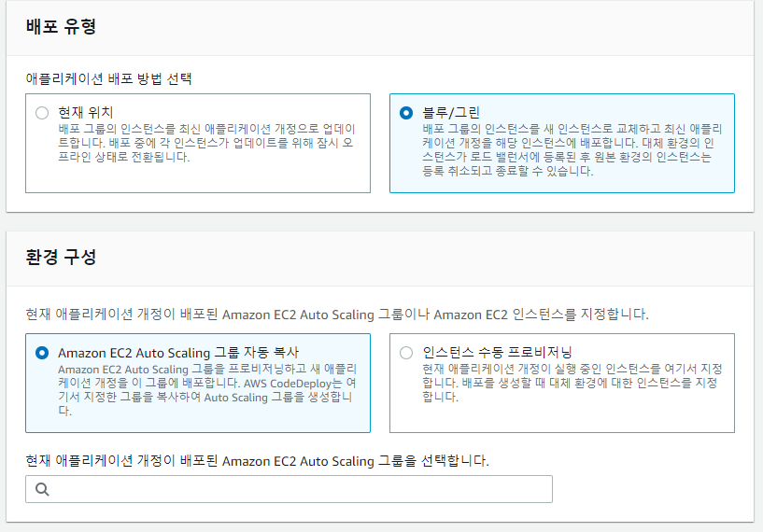Choose Amazon EC2 Auto Scaling 그룹 자동 복사 radio

[42, 353]
